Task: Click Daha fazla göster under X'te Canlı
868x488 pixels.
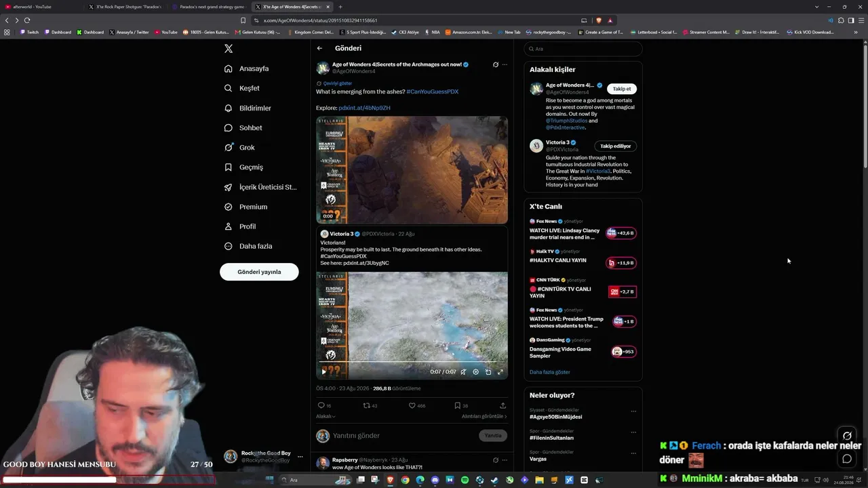Action: (x=550, y=372)
